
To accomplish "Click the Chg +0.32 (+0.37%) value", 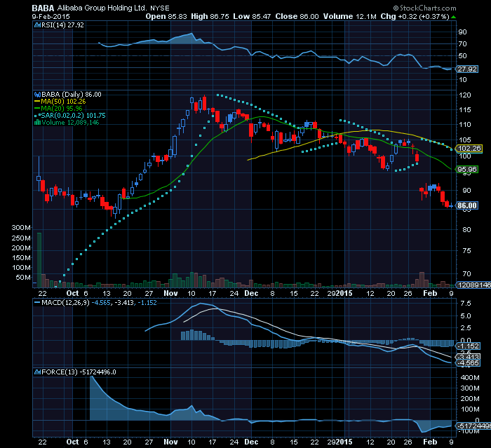I will (x=415, y=17).
